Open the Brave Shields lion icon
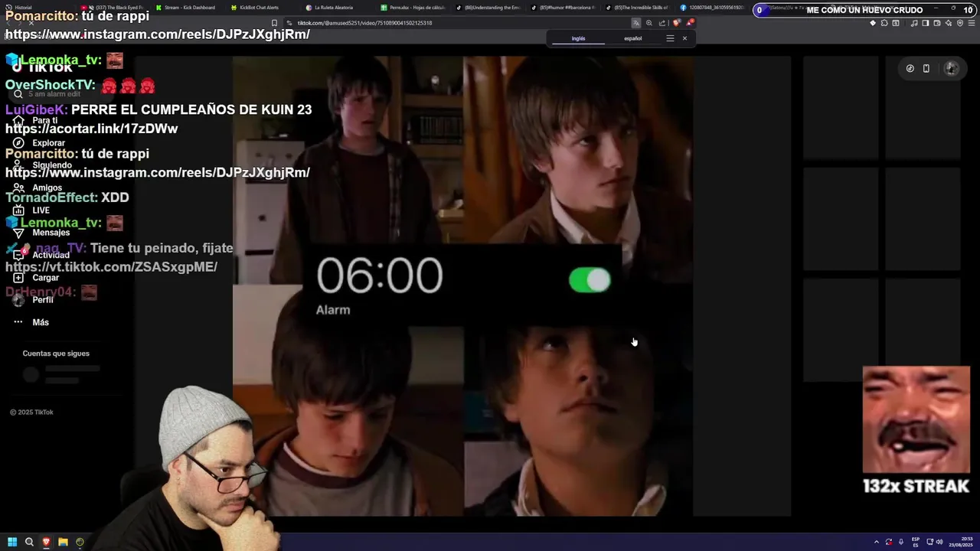The width and height of the screenshot is (980, 551). (x=676, y=23)
